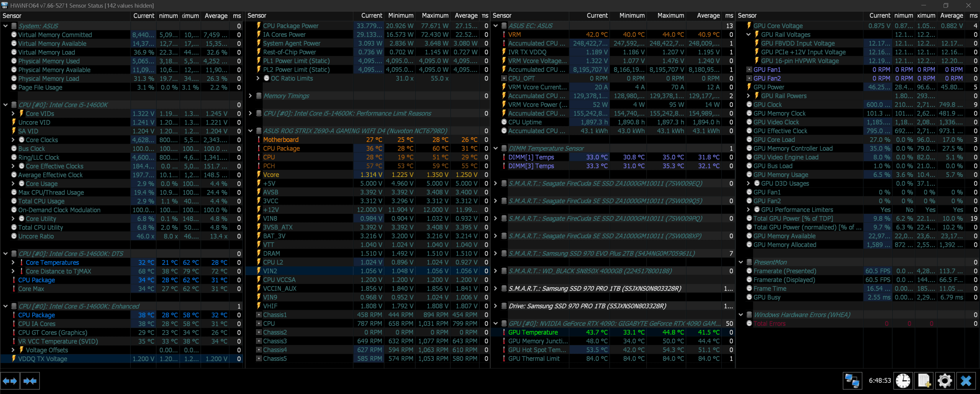Click fan icon beside Chassis1 row

259,315
